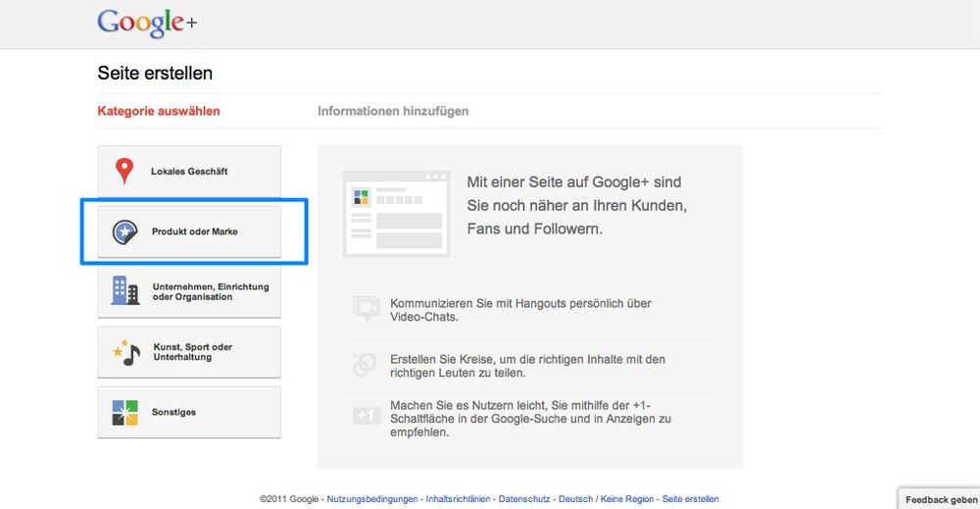Click the 'Erstellen Sie Kreise' text
This screenshot has width=980, height=509.
[x=527, y=366]
